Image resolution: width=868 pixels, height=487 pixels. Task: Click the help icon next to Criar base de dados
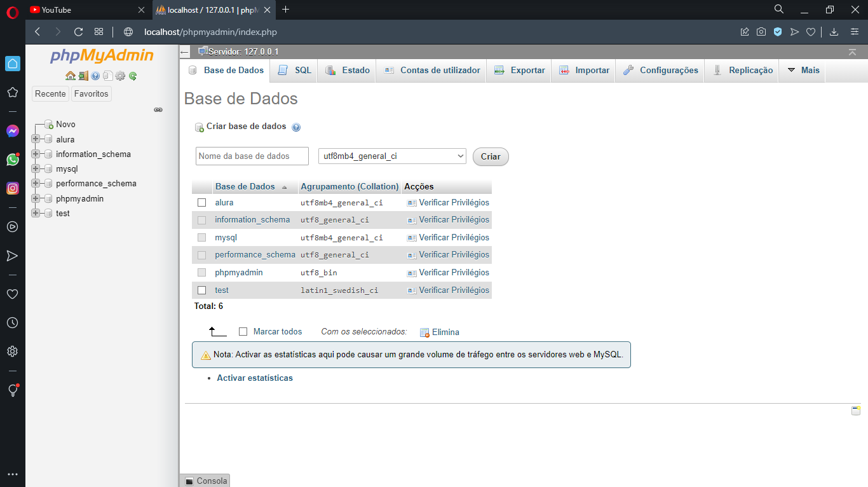(296, 127)
